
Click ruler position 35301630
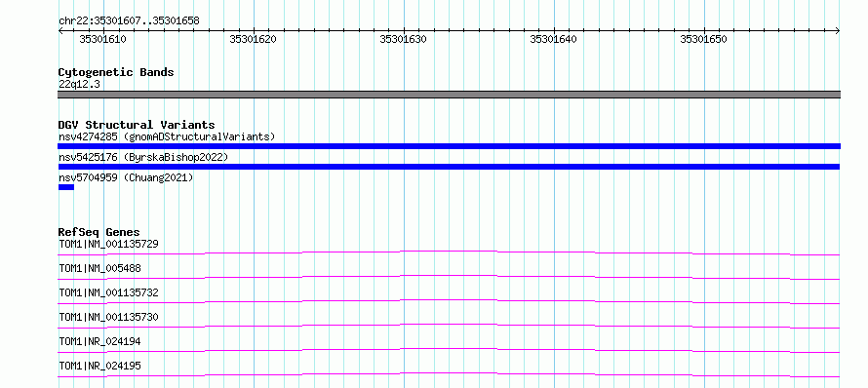coord(404,39)
